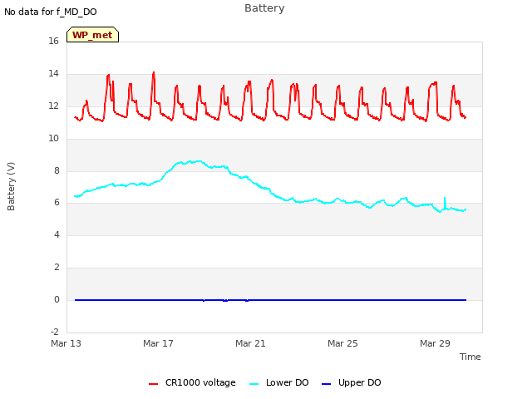
Task: Click the 0 y-axis tick label
Action: point(57,299)
